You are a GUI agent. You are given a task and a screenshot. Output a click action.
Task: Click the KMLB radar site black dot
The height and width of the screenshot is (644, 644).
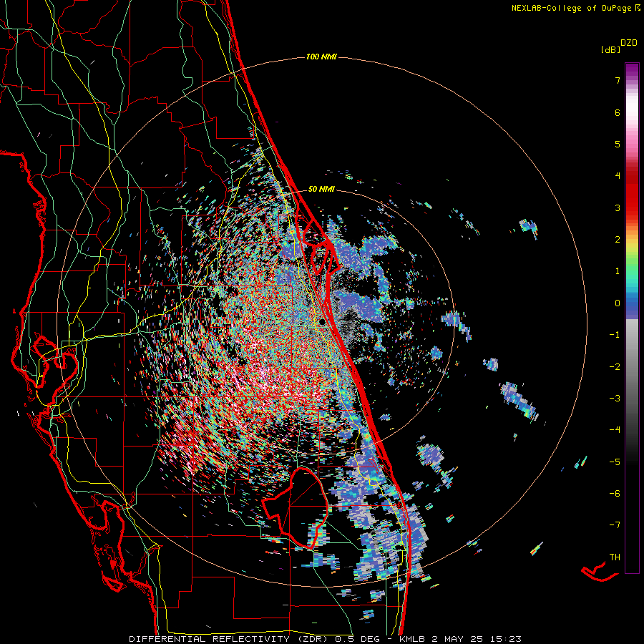point(323,322)
